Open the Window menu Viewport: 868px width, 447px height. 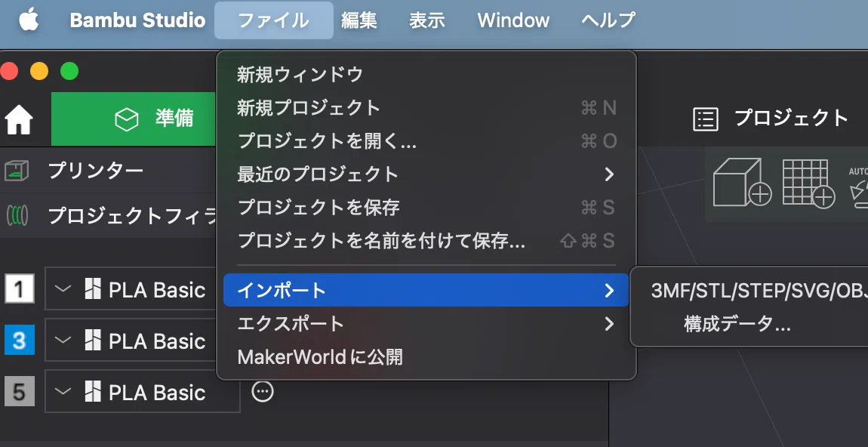tap(513, 20)
